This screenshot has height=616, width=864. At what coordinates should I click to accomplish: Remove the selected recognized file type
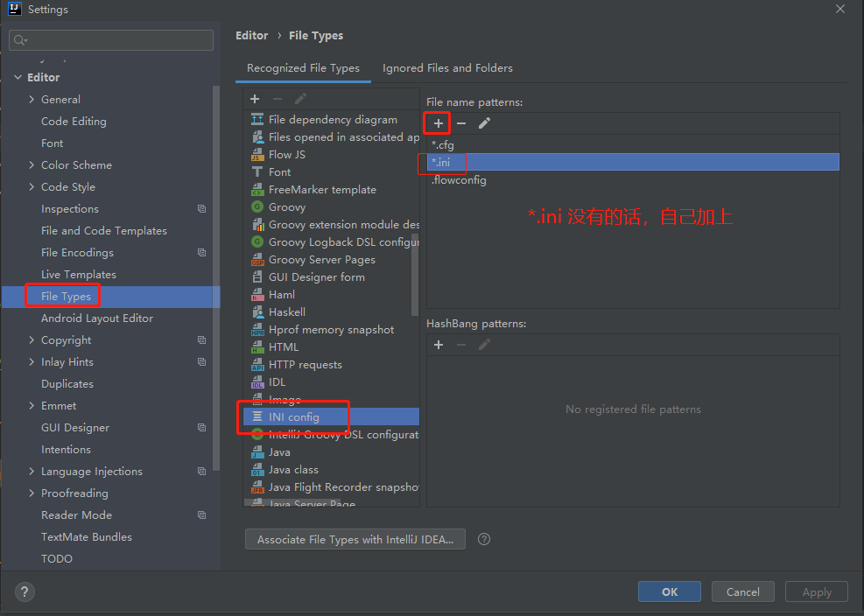[x=277, y=99]
